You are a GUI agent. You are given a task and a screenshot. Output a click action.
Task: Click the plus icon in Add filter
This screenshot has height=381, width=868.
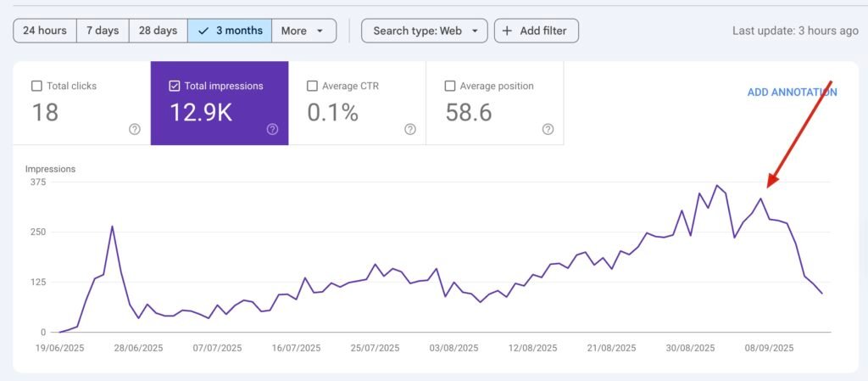pos(507,31)
